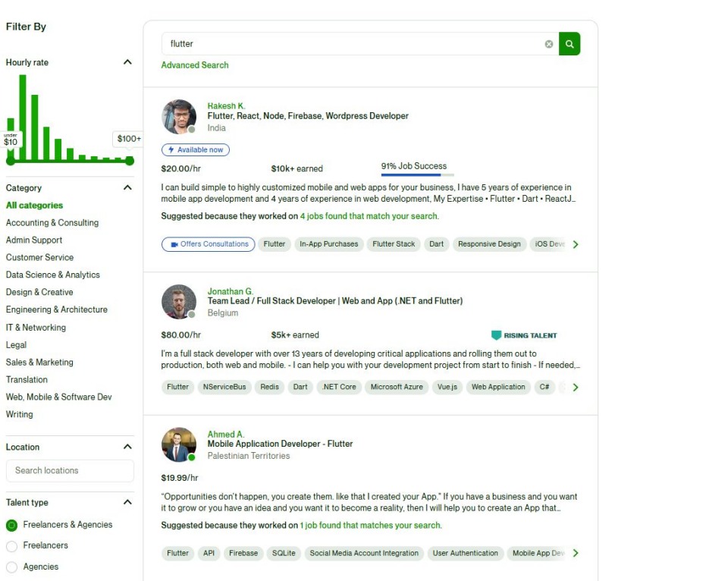Image resolution: width=728 pixels, height=581 pixels.
Task: Select Freelancers & Agencies radio option
Action: click(x=11, y=525)
